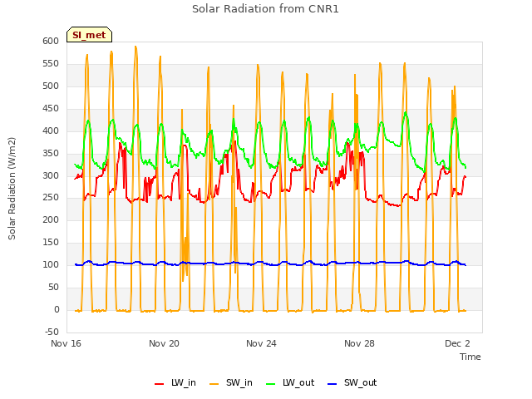The image size is (532, 399).
Task: Click the 550 y-axis tick label
Action: pos(51,63)
